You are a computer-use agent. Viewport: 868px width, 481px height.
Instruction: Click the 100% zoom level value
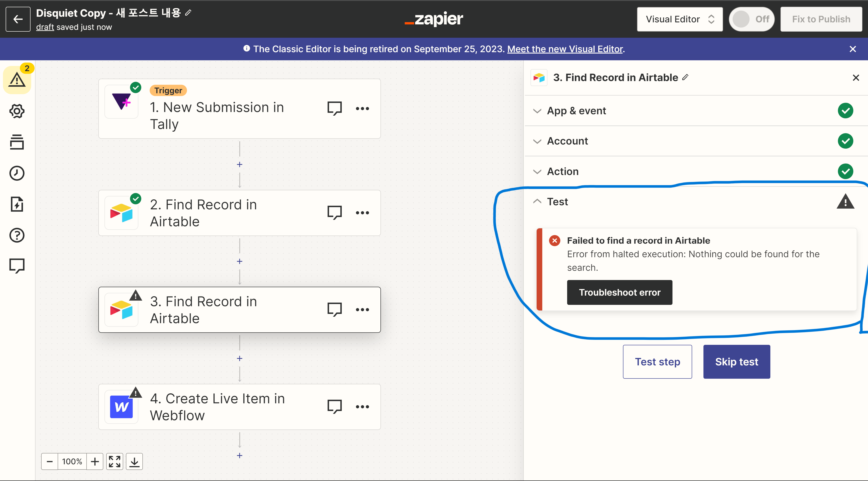coord(72,461)
